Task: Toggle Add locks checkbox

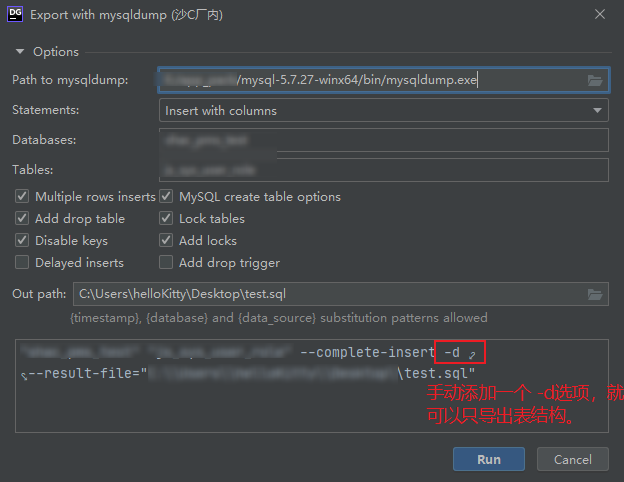Action: point(166,240)
